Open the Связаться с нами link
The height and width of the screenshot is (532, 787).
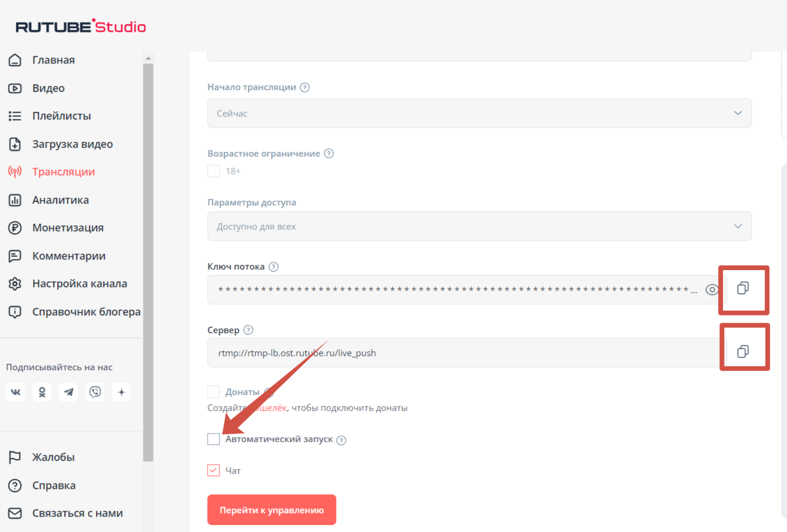coord(78,513)
